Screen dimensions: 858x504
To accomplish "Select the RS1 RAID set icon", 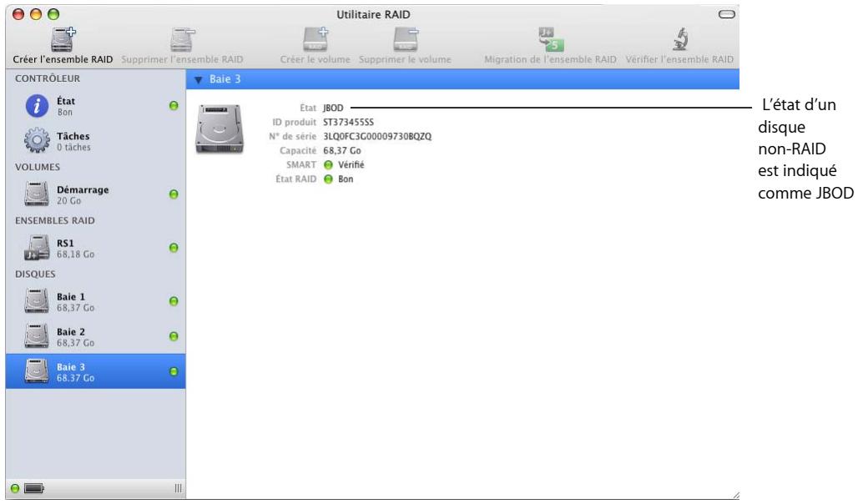I will [37, 248].
